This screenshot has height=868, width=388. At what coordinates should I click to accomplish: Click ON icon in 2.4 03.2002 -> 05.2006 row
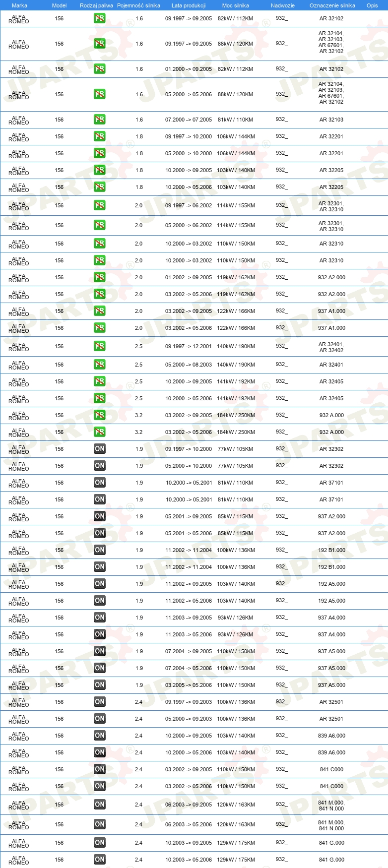pyautogui.click(x=100, y=786)
